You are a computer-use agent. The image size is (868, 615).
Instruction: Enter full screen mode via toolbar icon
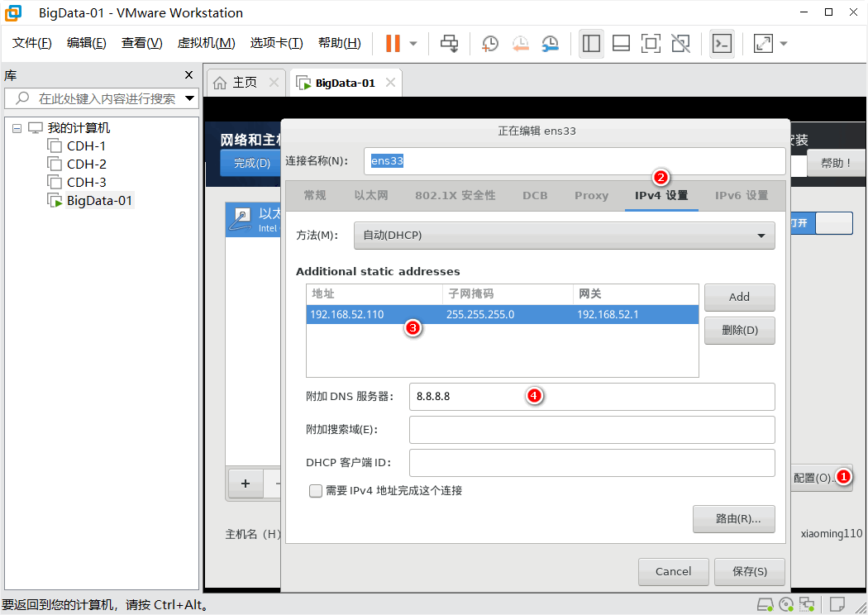point(651,43)
